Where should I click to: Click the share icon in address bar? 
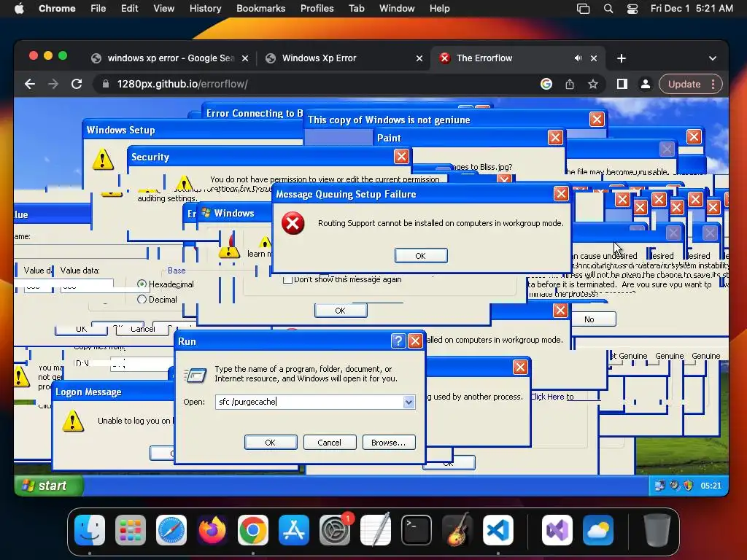pos(569,84)
